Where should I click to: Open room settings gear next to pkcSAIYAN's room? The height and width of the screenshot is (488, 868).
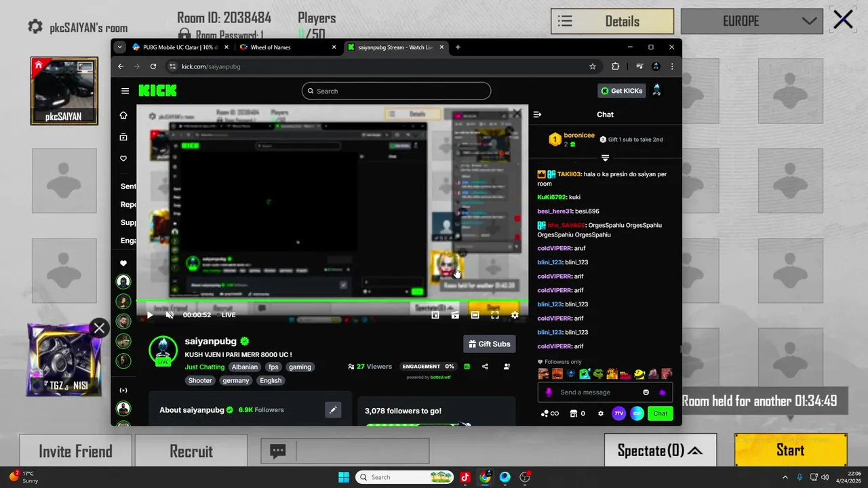(x=35, y=26)
